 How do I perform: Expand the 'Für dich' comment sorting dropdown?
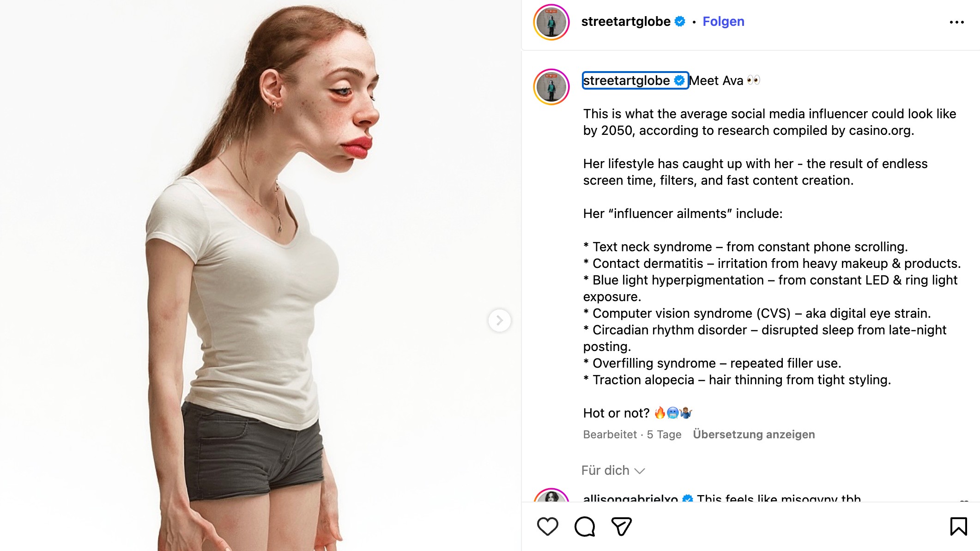[613, 470]
